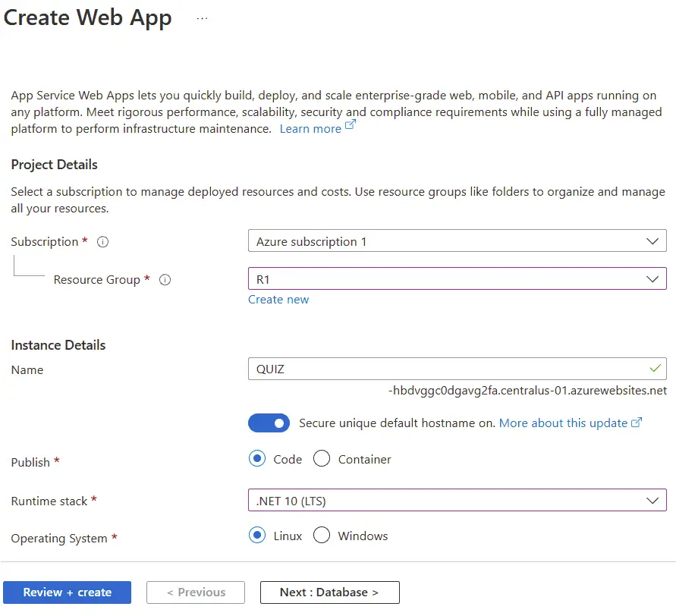Keep Linux selected as operating system
This screenshot has width=676, height=616.
[x=259, y=535]
